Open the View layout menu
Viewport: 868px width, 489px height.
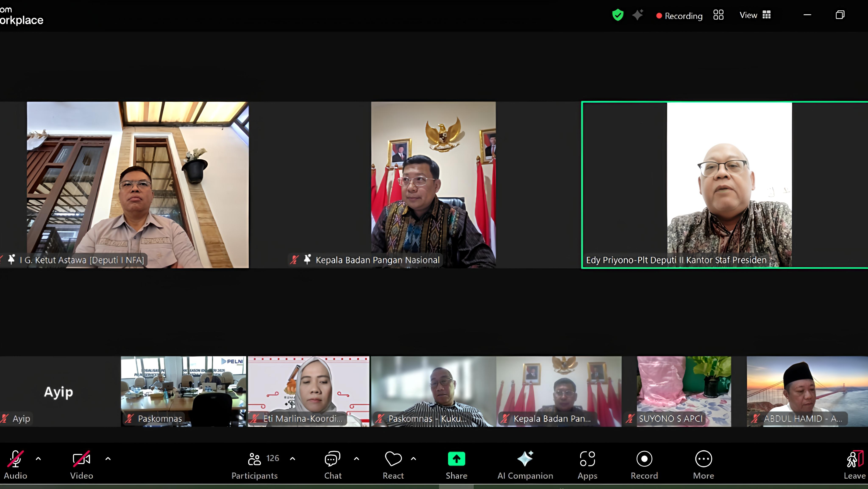click(x=755, y=15)
